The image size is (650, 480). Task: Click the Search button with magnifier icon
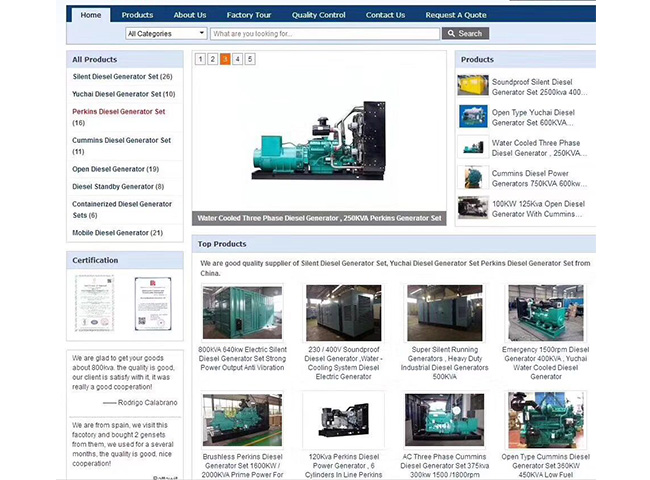coord(465,33)
